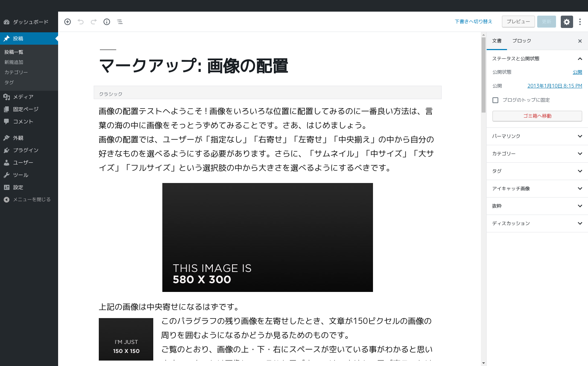
Task: Click the プレビュー button
Action: (518, 22)
